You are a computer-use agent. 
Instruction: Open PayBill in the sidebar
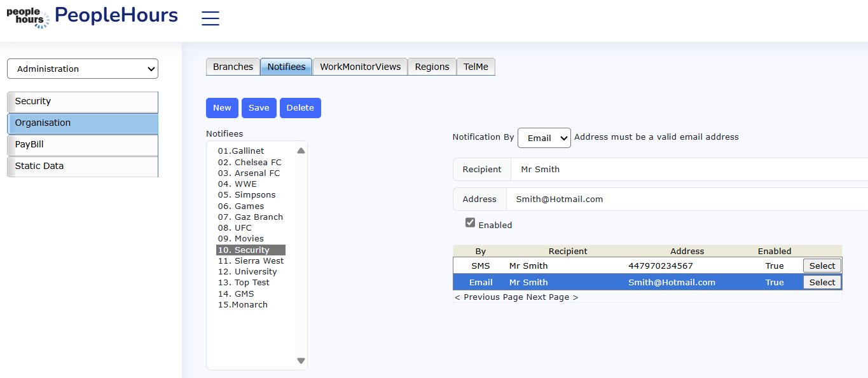point(83,145)
